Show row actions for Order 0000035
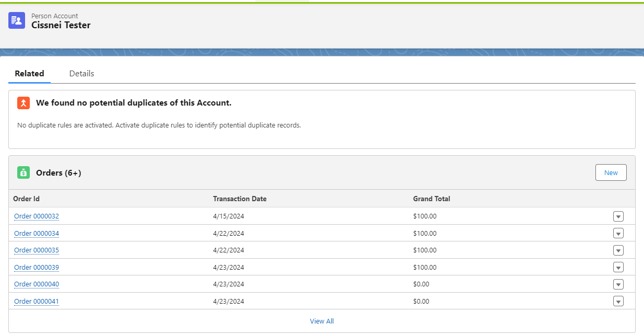Viewport: 644px width, 335px height. [618, 250]
